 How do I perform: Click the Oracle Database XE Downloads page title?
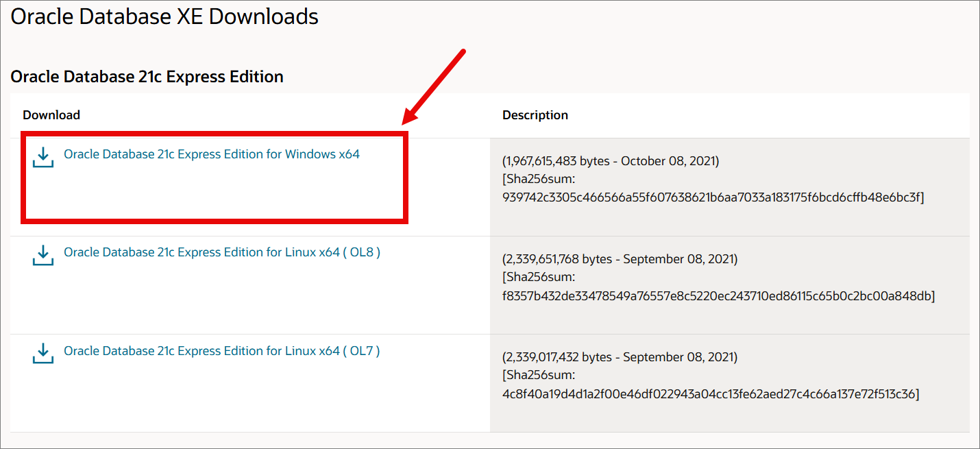click(x=164, y=16)
